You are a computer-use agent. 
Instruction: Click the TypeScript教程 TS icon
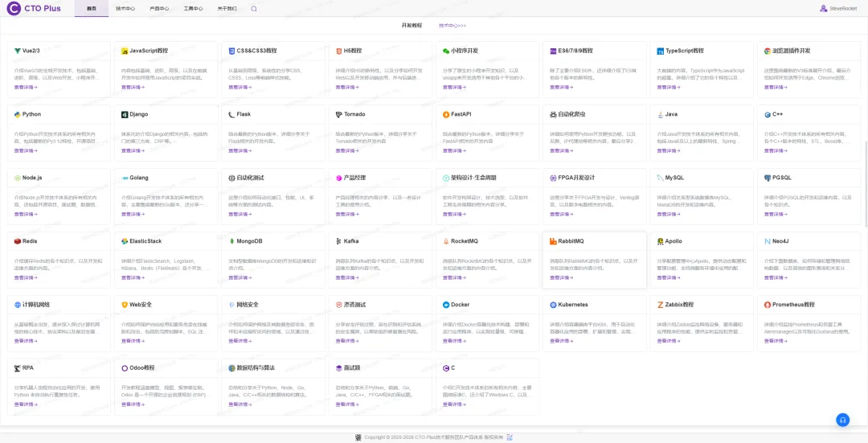coord(660,51)
